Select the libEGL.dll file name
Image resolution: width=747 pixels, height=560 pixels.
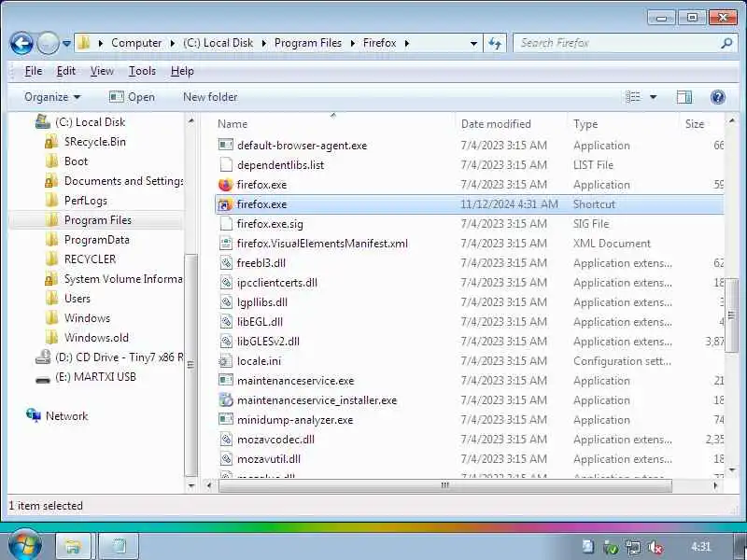pos(260,322)
